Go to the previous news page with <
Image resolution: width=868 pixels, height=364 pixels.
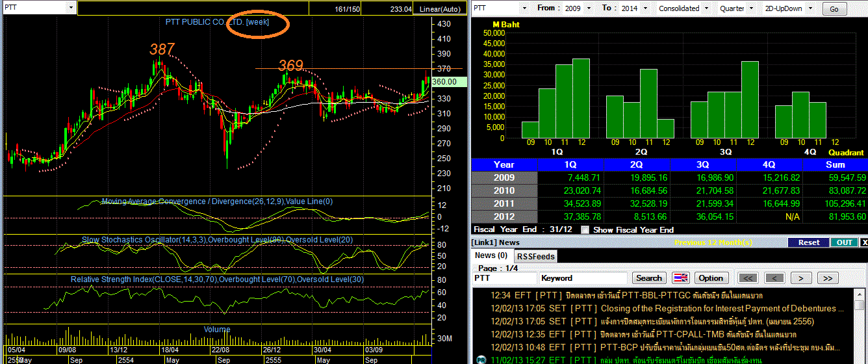click(774, 278)
